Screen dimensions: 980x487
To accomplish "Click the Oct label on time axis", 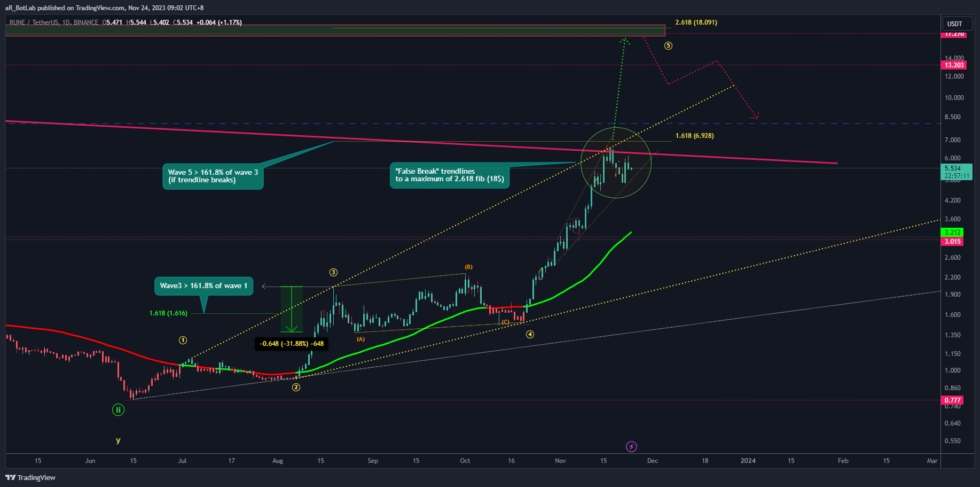I will 465,461.
